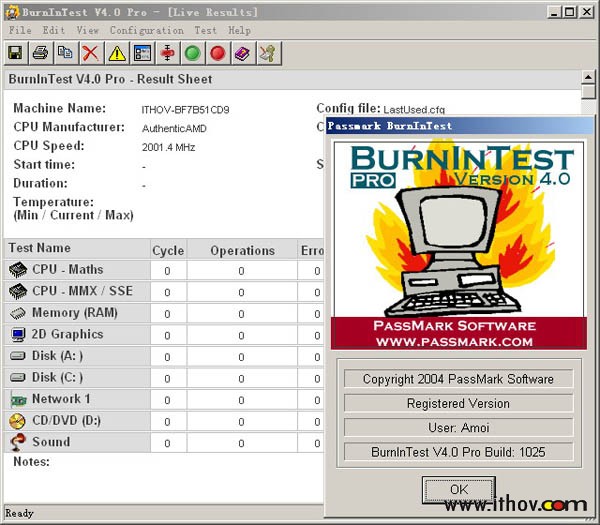
Task: Click the yellow warning triangle toolbar icon
Action: pyautogui.click(x=117, y=53)
